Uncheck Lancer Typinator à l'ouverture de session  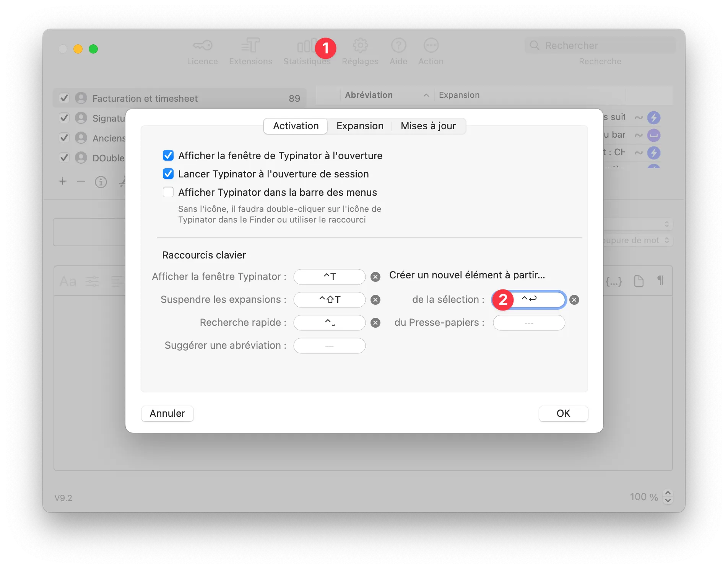point(168,174)
